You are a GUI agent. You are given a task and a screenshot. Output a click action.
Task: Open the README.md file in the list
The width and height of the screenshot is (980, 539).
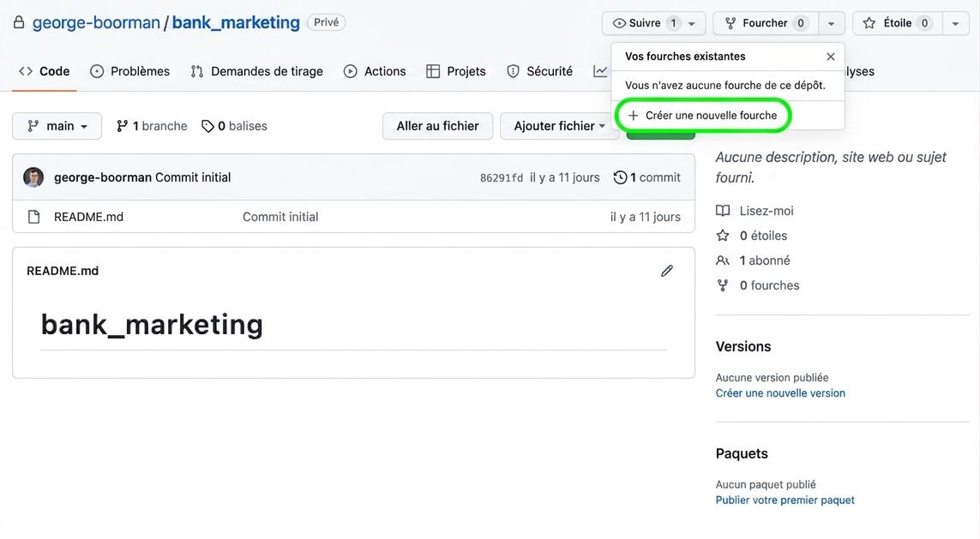click(x=89, y=217)
